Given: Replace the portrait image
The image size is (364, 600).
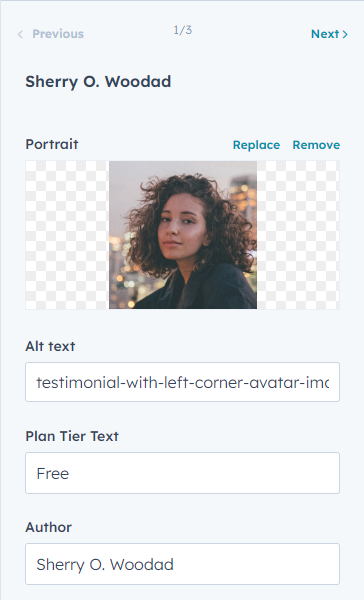Looking at the screenshot, I should click(x=256, y=145).
